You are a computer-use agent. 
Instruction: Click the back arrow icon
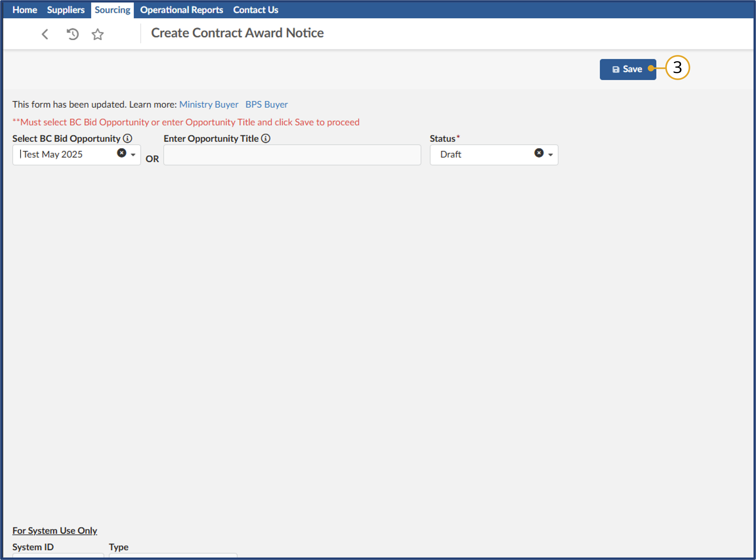45,34
